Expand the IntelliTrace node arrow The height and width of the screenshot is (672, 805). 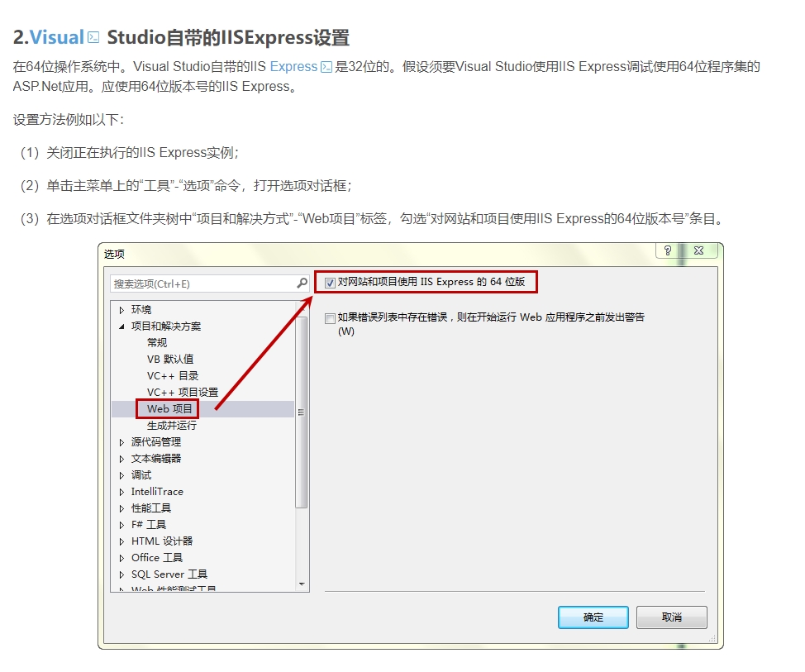click(x=122, y=492)
